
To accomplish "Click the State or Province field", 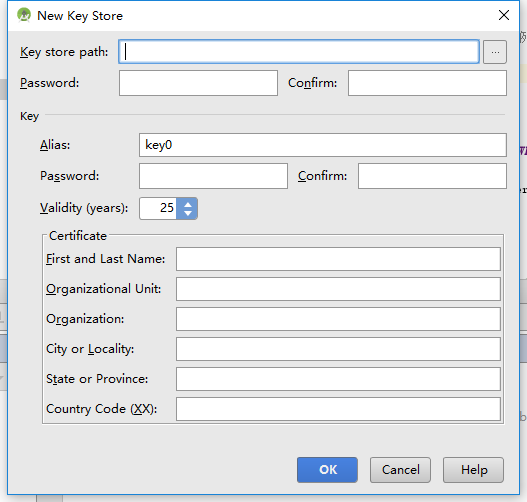I will click(338, 379).
